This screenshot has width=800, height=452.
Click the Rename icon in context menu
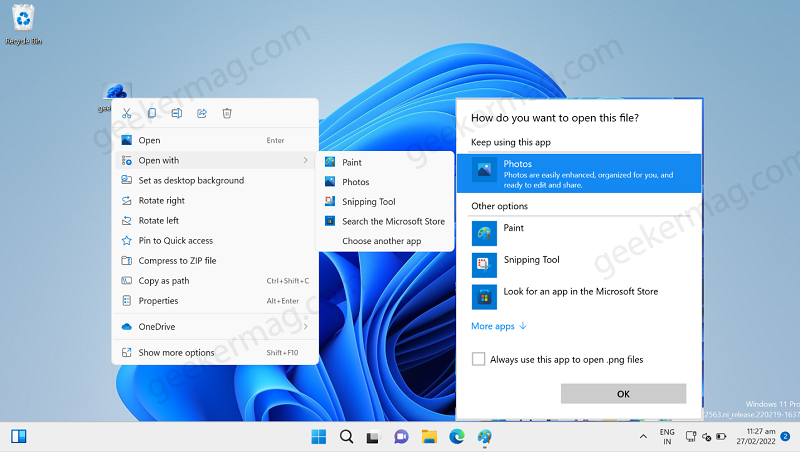[177, 113]
